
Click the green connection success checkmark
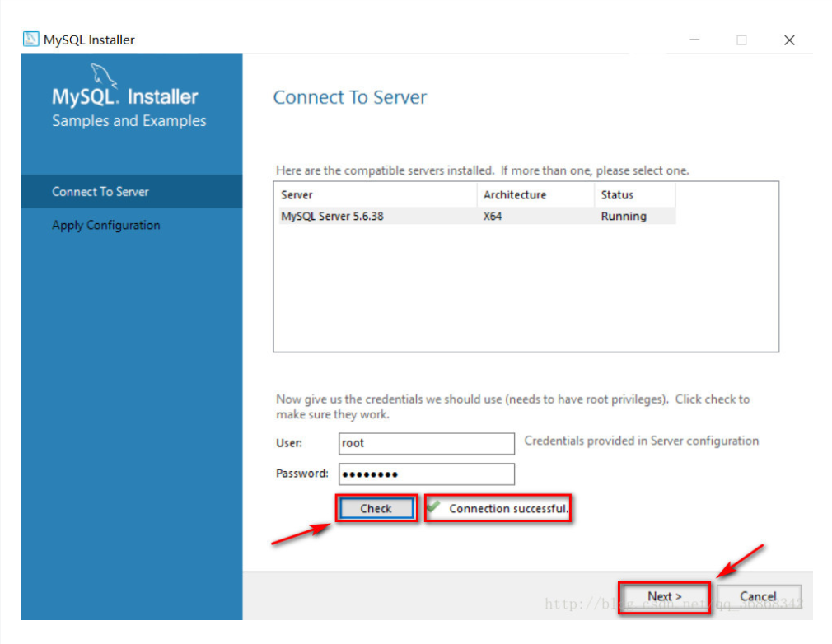coord(433,506)
